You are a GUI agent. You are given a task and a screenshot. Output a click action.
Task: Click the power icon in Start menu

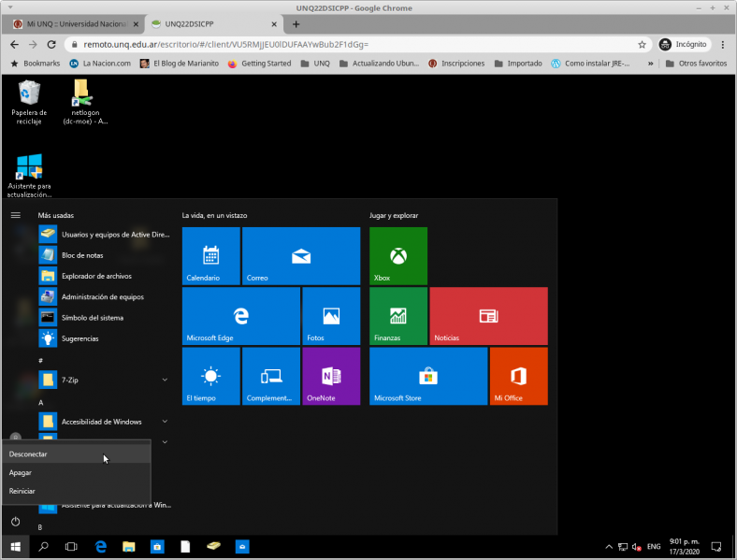(16, 522)
